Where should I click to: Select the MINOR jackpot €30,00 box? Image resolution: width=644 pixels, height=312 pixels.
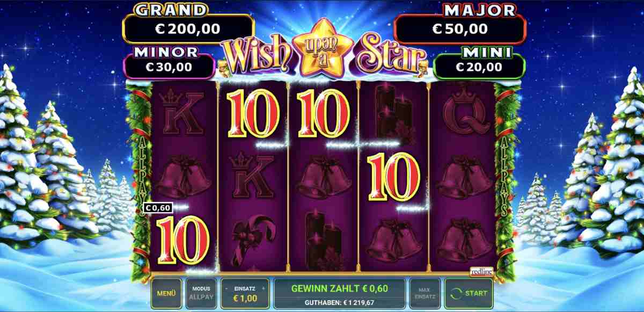point(169,67)
